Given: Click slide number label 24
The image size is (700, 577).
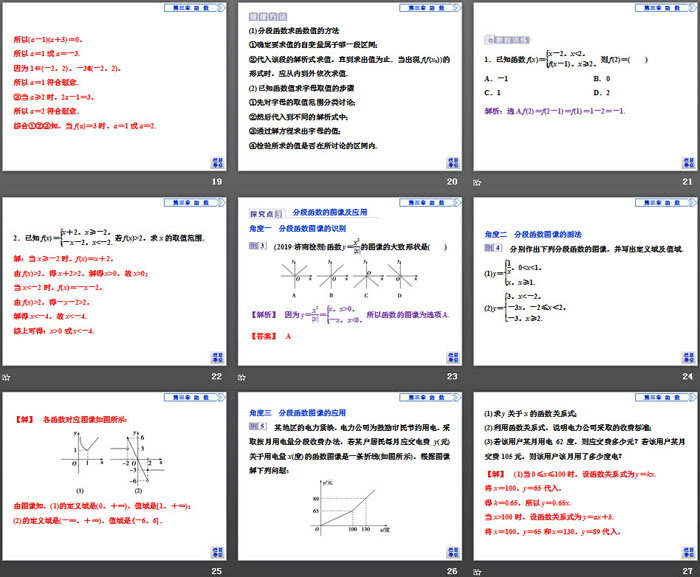Looking at the screenshot, I should (x=688, y=376).
